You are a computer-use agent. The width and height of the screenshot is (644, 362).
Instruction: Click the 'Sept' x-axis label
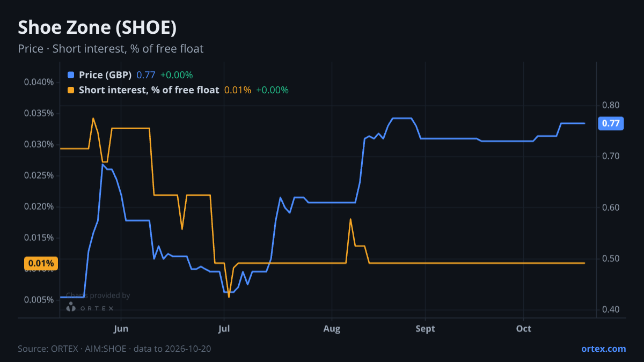pyautogui.click(x=425, y=328)
